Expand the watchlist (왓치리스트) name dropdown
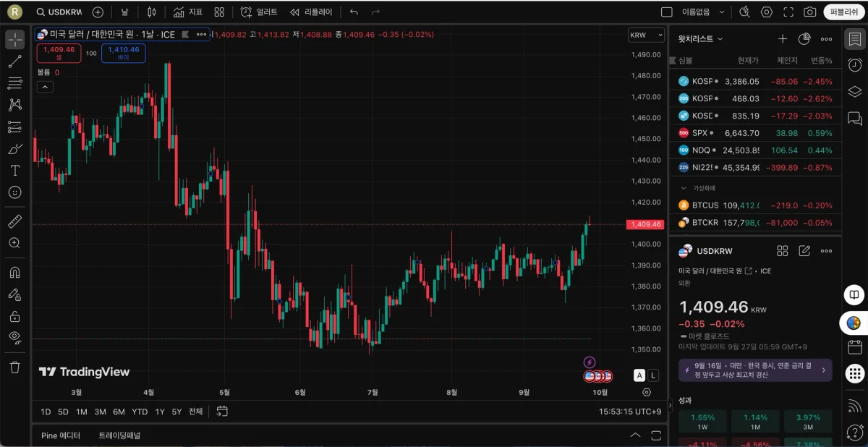 coord(701,39)
